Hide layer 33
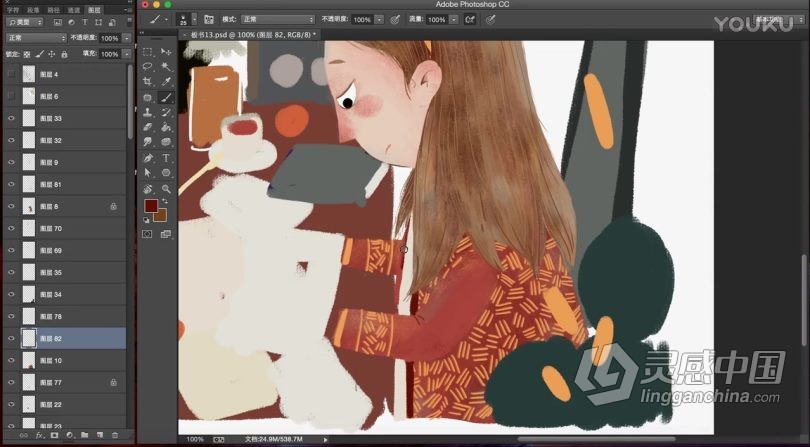 [11, 118]
